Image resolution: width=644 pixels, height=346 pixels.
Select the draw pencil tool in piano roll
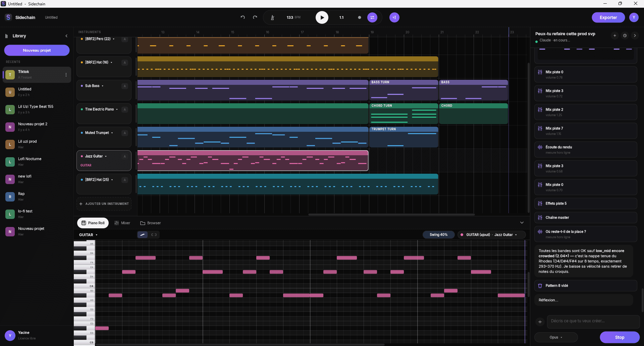[143, 235]
